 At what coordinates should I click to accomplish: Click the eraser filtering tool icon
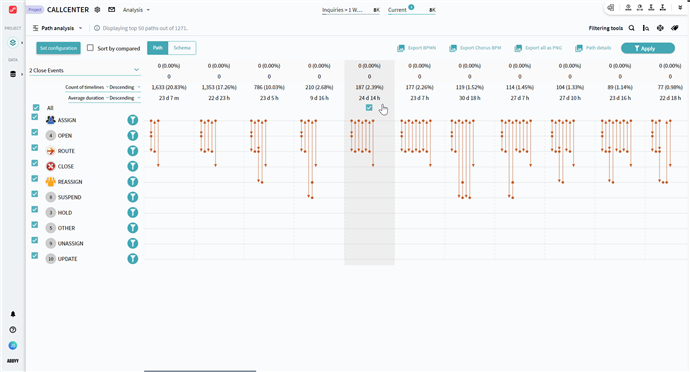(675, 28)
